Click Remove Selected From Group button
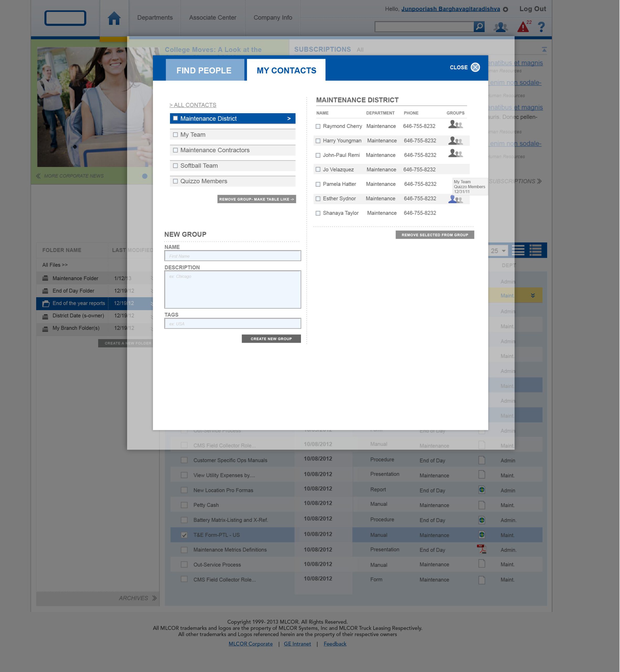This screenshot has width=620, height=672. point(434,235)
